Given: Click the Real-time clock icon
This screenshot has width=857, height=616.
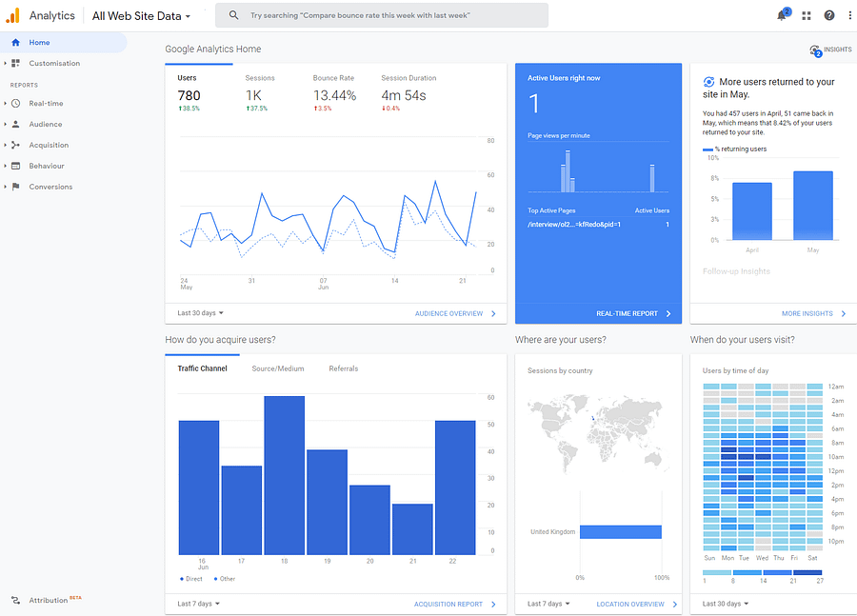Looking at the screenshot, I should click(x=15, y=104).
